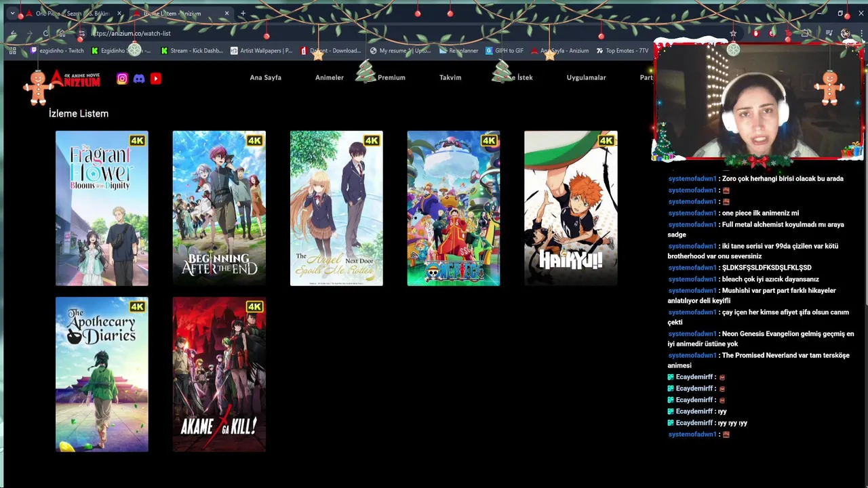Open The Angel Next Door poster

coord(336,208)
